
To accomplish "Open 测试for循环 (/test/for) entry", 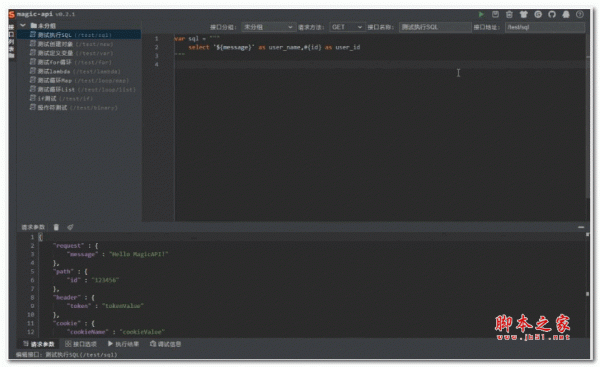I will (x=79, y=62).
